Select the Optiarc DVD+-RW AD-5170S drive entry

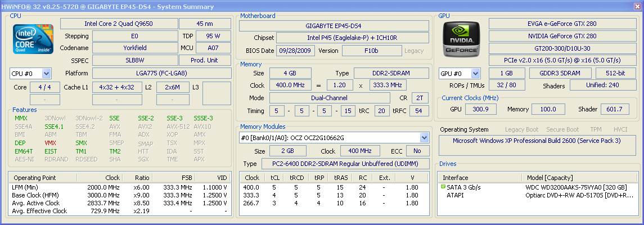coord(538,195)
